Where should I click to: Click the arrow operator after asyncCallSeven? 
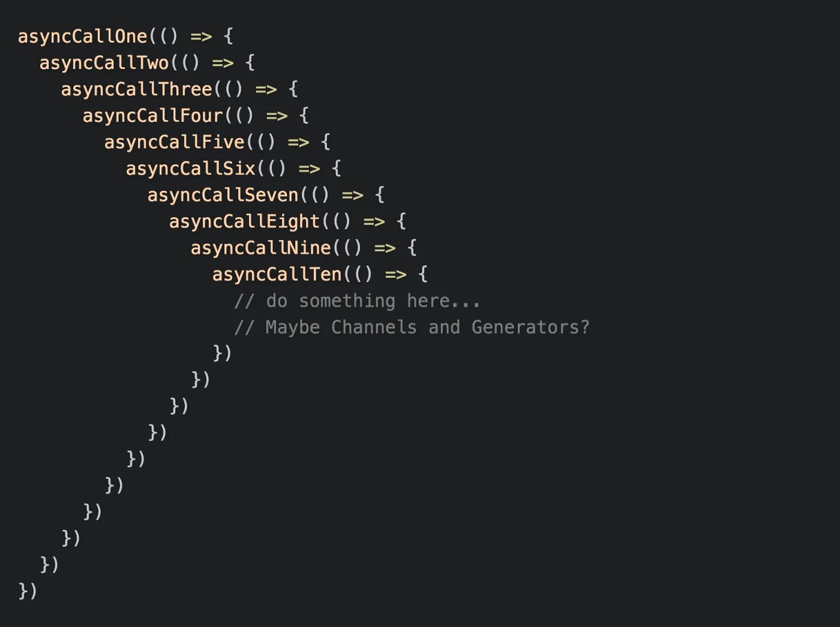click(353, 196)
